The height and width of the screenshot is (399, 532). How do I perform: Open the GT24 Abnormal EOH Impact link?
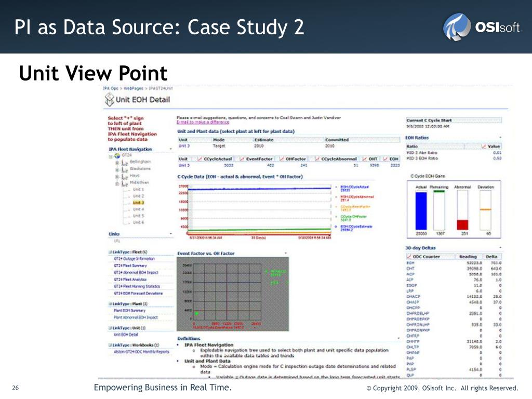[136, 272]
